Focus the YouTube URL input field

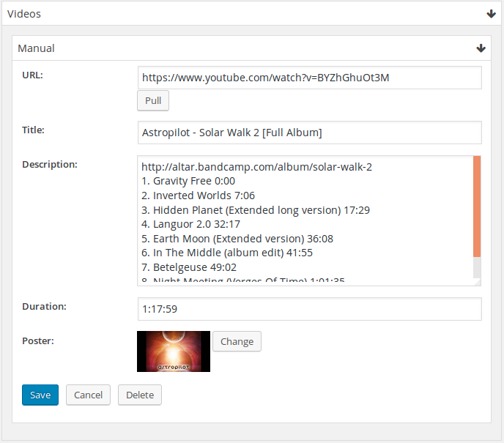[x=309, y=78]
